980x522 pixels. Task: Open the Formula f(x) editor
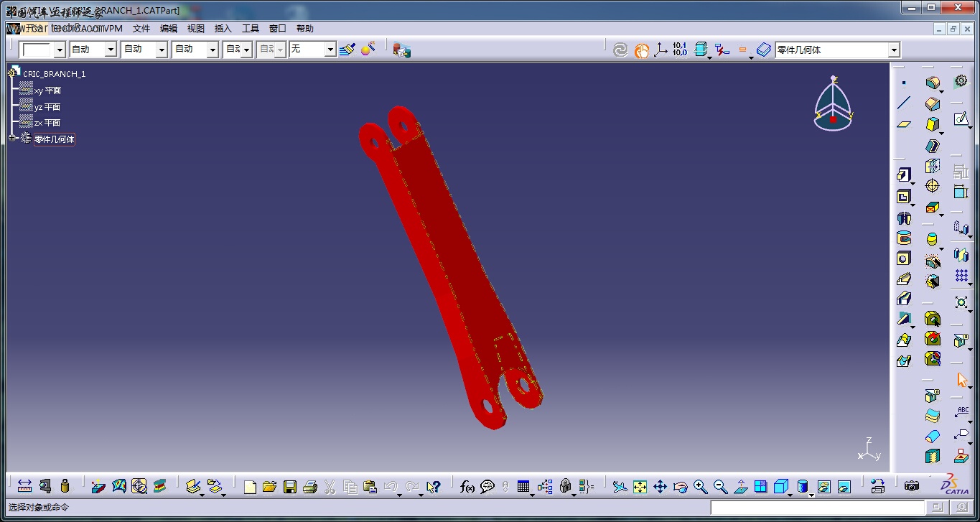467,487
